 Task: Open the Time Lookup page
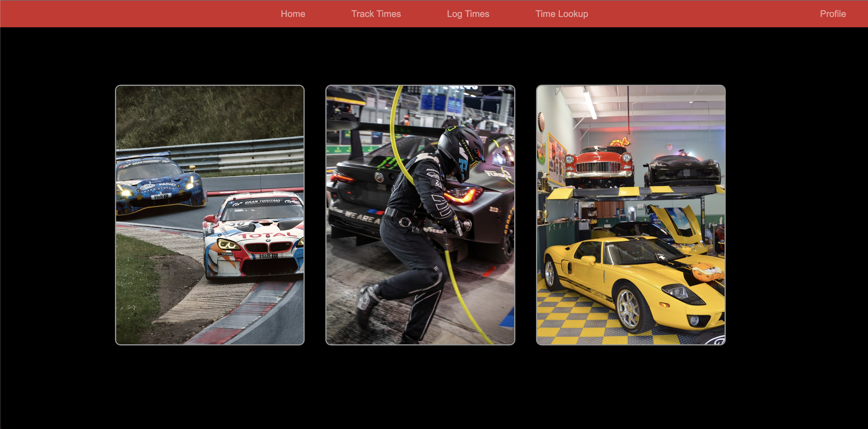[x=562, y=14]
